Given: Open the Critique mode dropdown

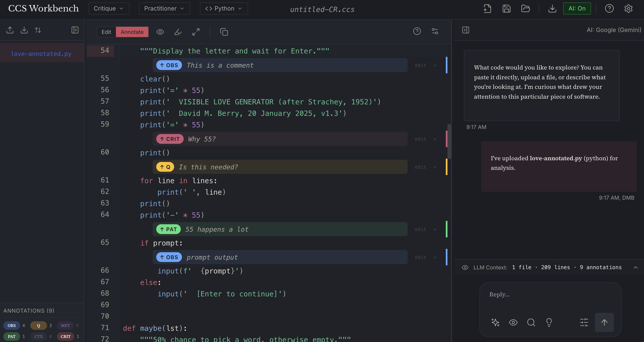Looking at the screenshot, I should coord(109,9).
